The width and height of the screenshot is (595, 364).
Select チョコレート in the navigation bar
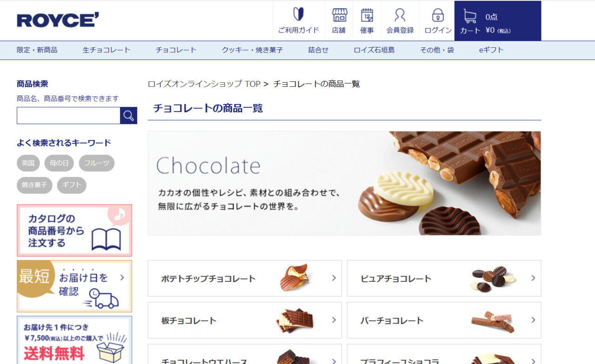click(x=176, y=50)
